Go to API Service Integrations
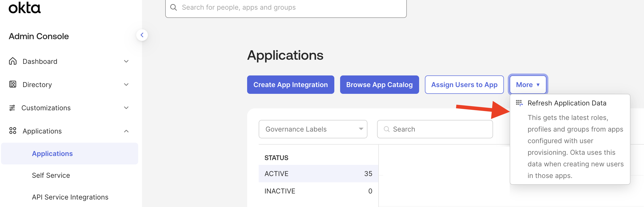 (70, 197)
